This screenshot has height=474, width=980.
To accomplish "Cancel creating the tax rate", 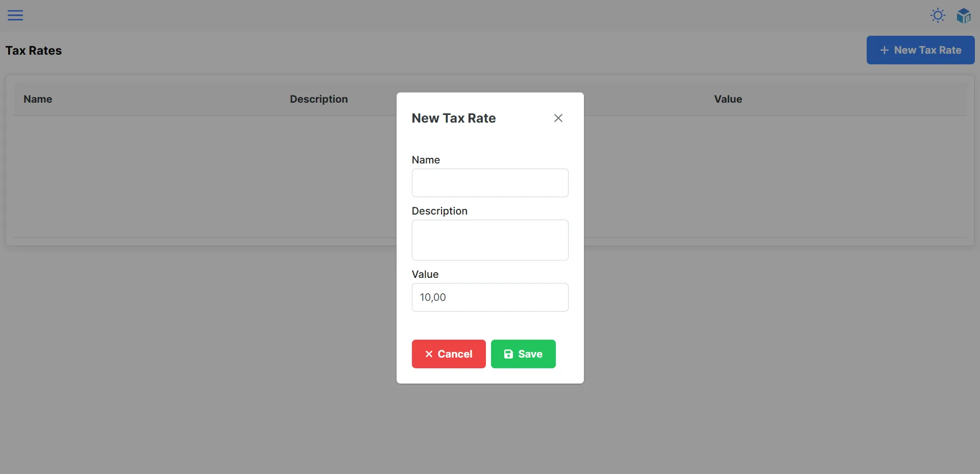I will point(448,354).
